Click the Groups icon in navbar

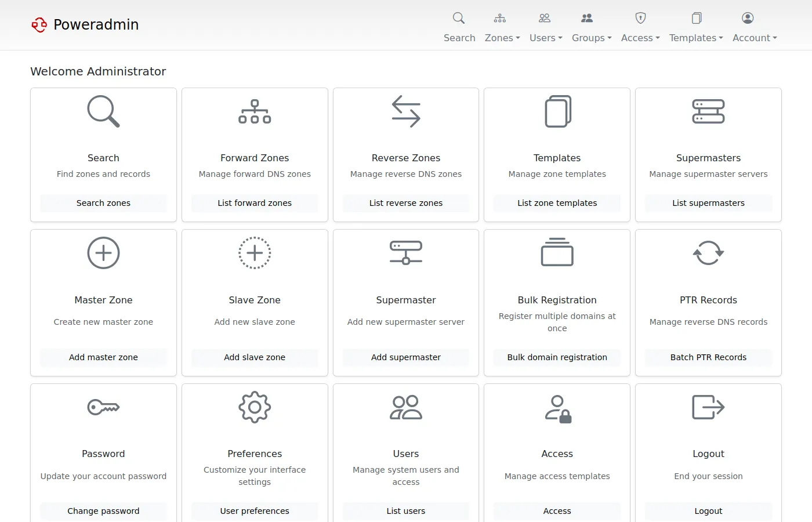tap(587, 18)
